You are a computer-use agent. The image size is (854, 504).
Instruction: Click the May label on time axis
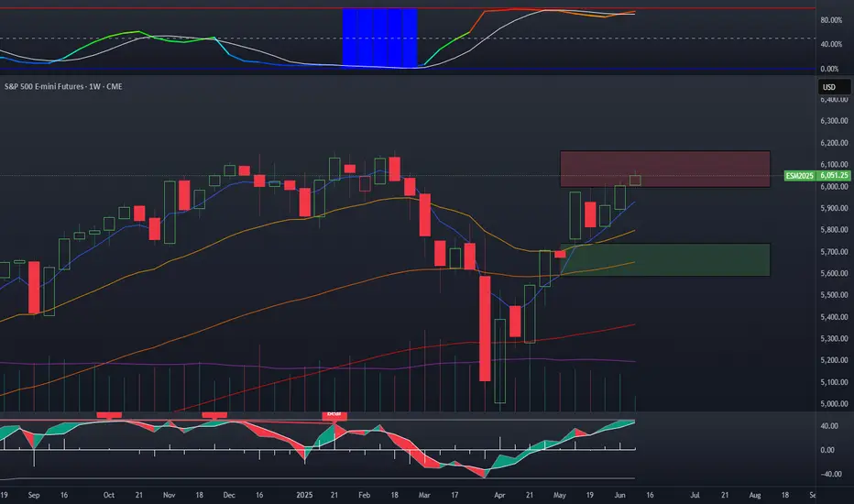[559, 495]
